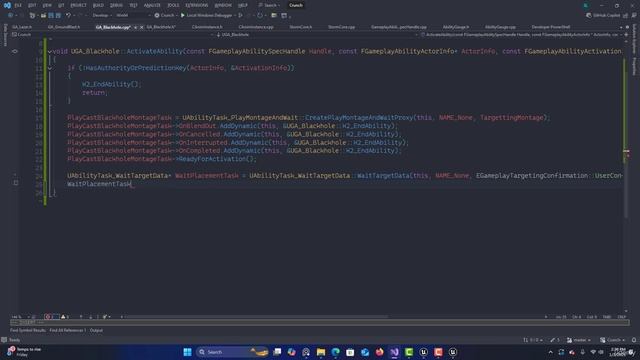
Task: Click the Undo toolbar icon
Action: 68,16
